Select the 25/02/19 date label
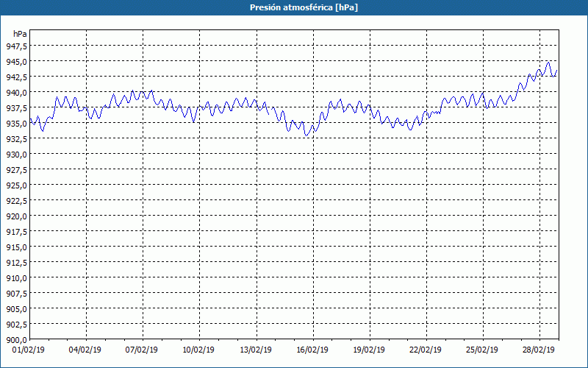The image size is (588, 368). click(482, 350)
